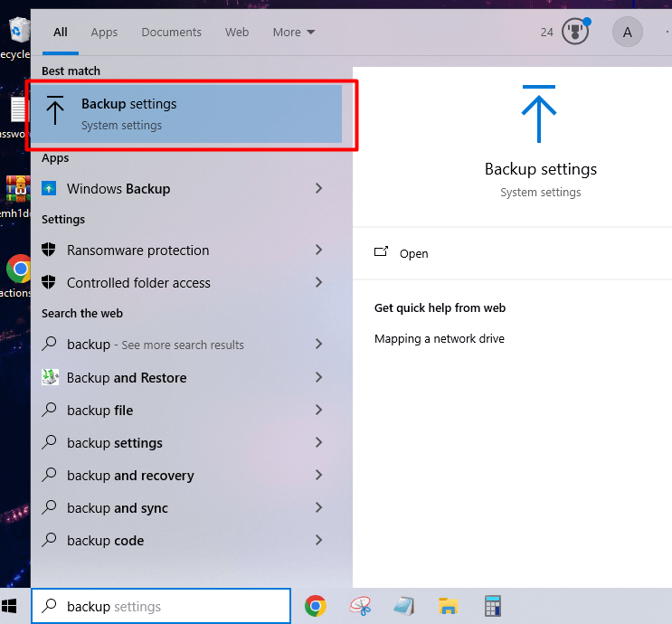672x624 pixels.
Task: Launch Google Chrome from the taskbar
Action: click(x=316, y=606)
